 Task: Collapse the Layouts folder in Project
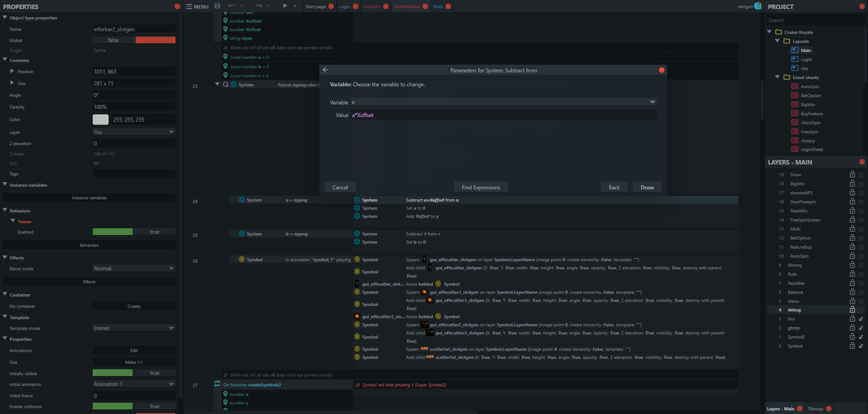[778, 41]
